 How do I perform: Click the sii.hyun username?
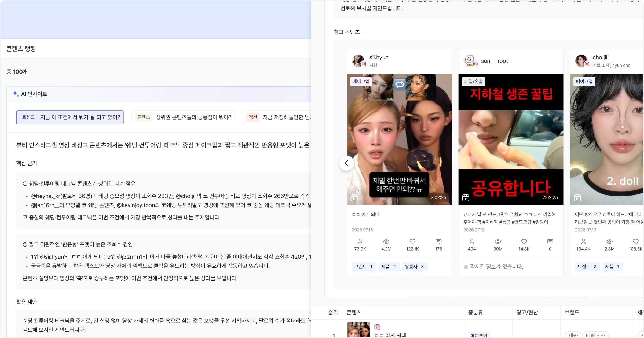379,57
